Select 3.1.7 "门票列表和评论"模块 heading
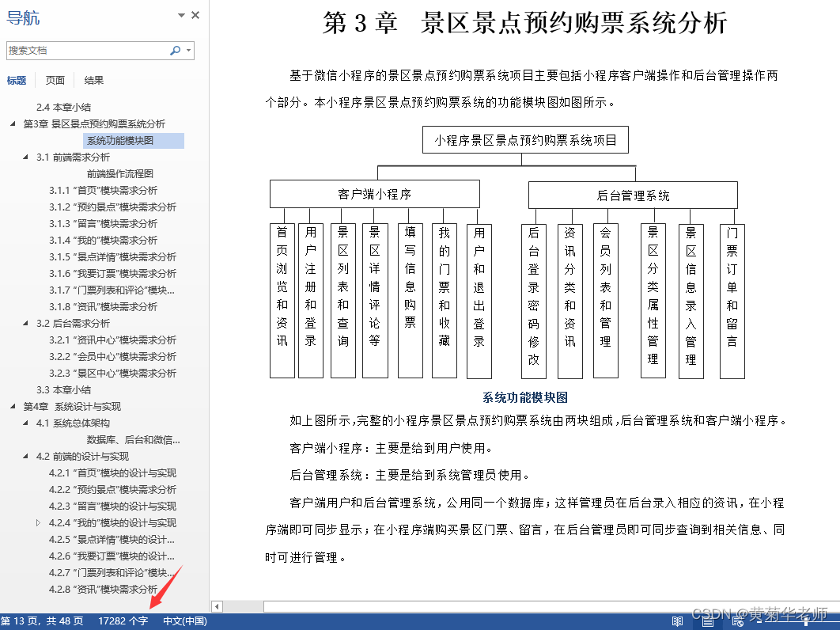 click(x=112, y=290)
